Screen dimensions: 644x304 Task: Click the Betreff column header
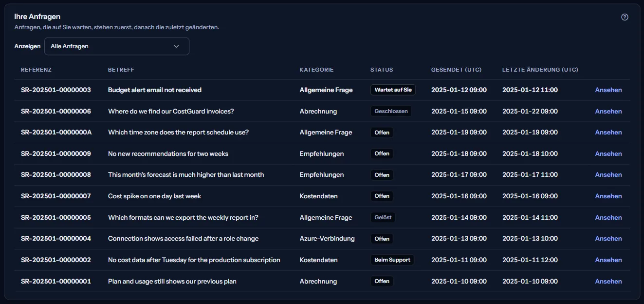pyautogui.click(x=121, y=70)
